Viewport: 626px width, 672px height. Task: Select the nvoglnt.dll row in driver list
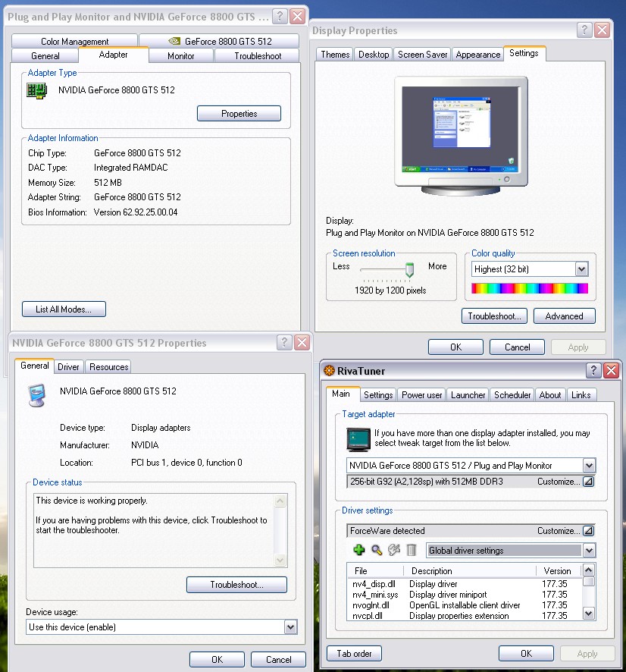coord(465,605)
